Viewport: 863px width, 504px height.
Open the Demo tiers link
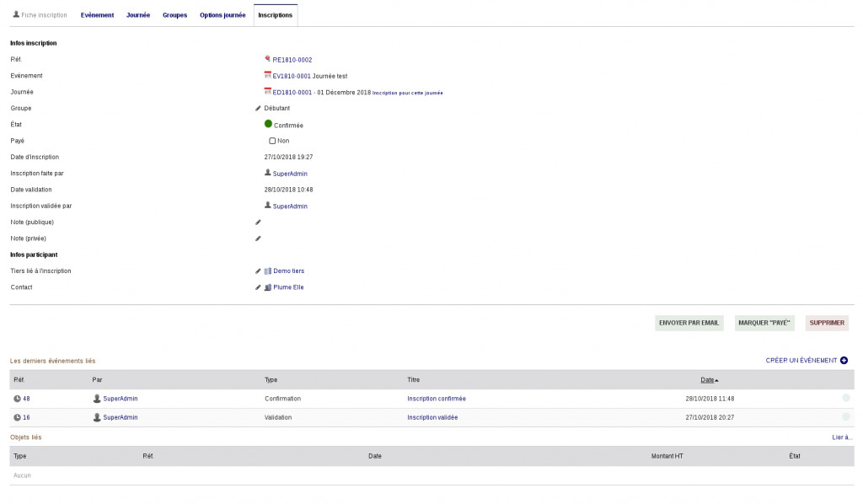coord(289,271)
